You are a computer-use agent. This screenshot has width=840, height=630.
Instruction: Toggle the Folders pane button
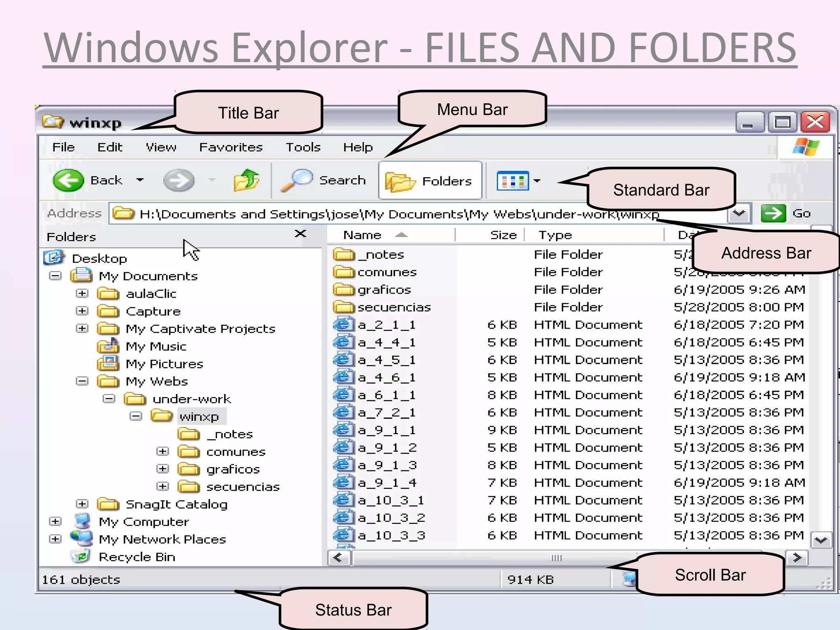point(429,181)
